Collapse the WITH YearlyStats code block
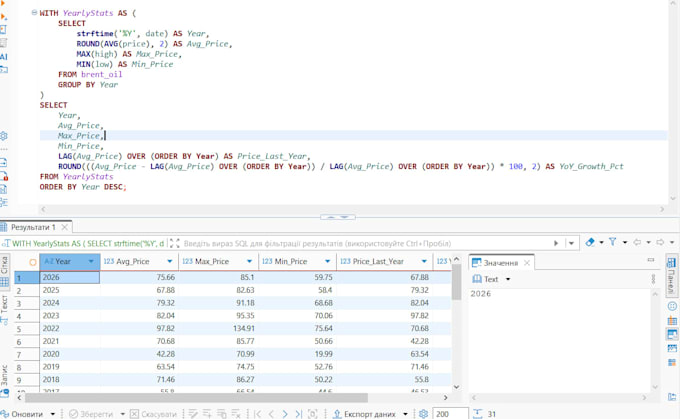The image size is (680, 419). coord(34,13)
